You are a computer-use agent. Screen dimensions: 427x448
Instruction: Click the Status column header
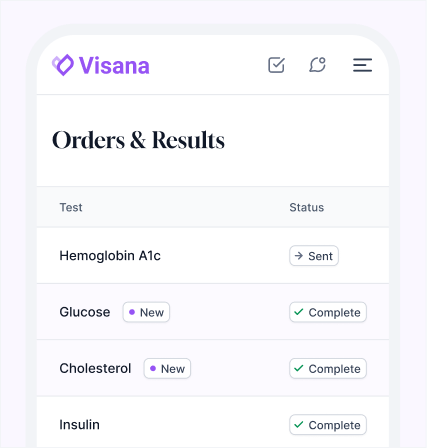coord(307,207)
